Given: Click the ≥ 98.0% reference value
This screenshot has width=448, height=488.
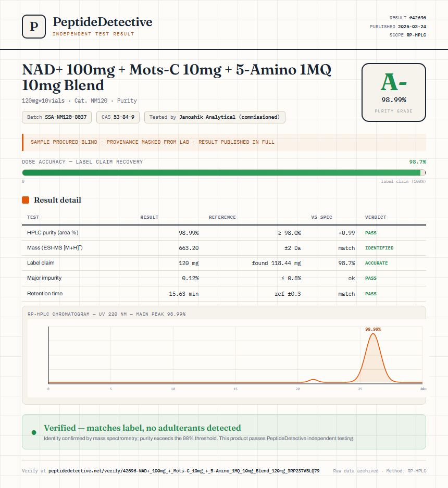Looking at the screenshot, I should (289, 233).
